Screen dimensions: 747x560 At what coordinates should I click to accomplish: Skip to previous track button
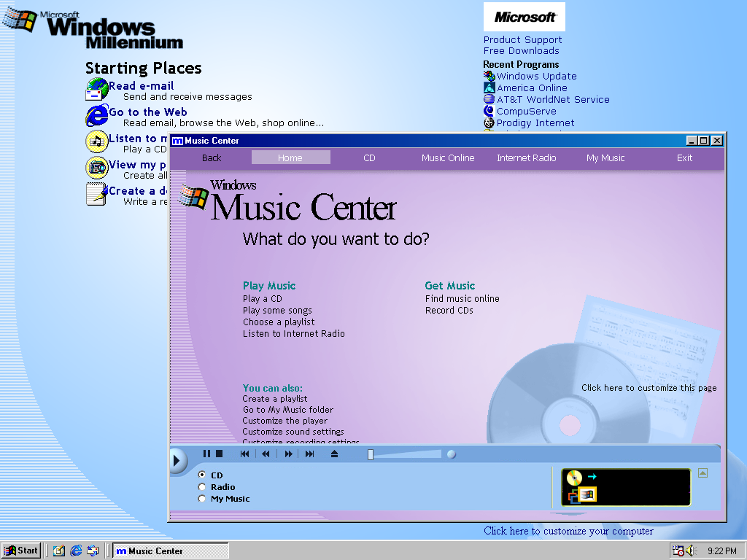tap(245, 454)
